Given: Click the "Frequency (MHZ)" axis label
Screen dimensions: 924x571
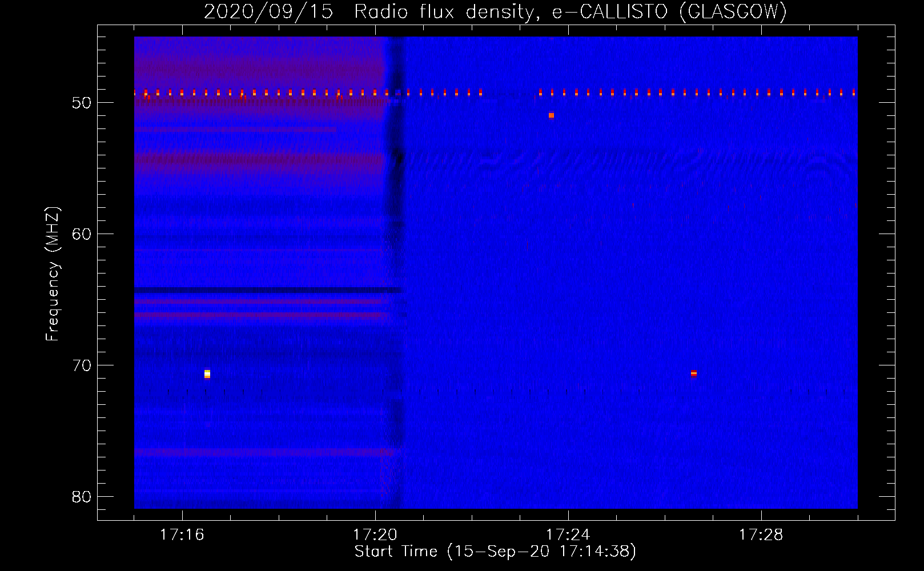Looking at the screenshot, I should (53, 274).
